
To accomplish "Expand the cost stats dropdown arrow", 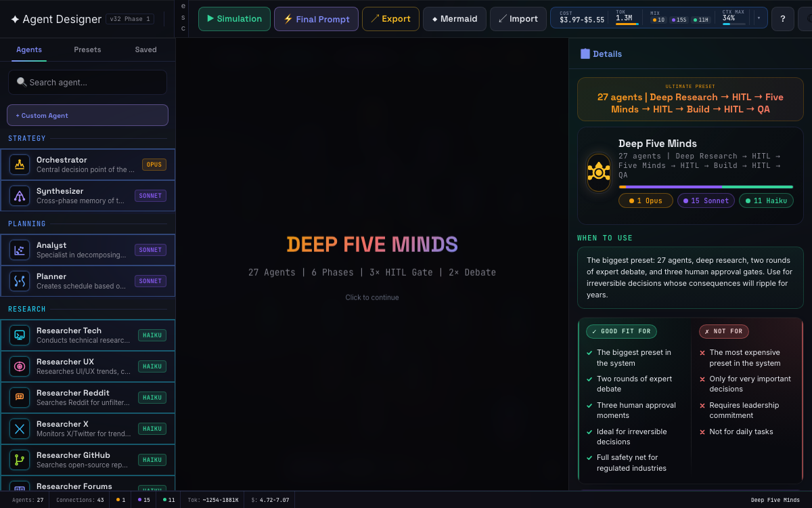I will click(x=758, y=18).
